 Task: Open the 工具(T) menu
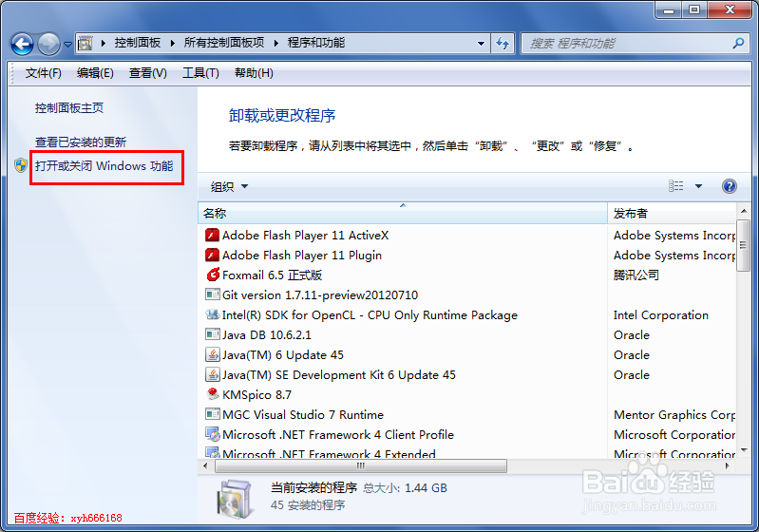click(200, 73)
